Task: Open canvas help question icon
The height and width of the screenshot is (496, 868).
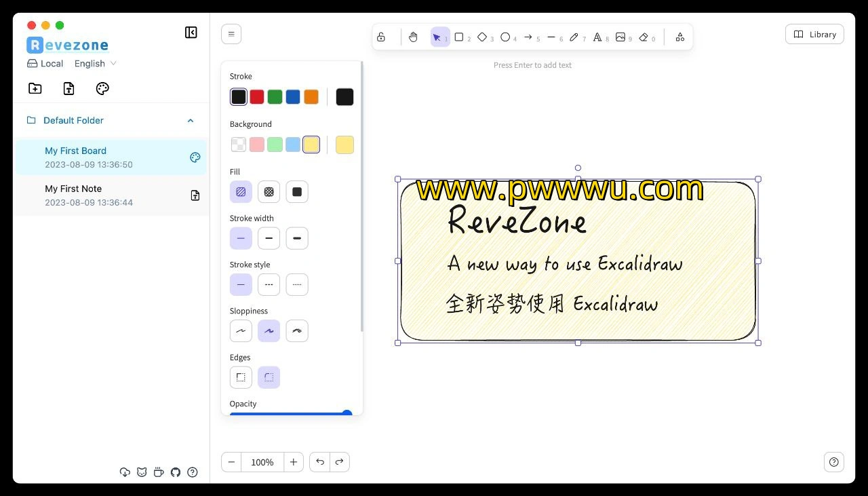Action: pyautogui.click(x=834, y=462)
